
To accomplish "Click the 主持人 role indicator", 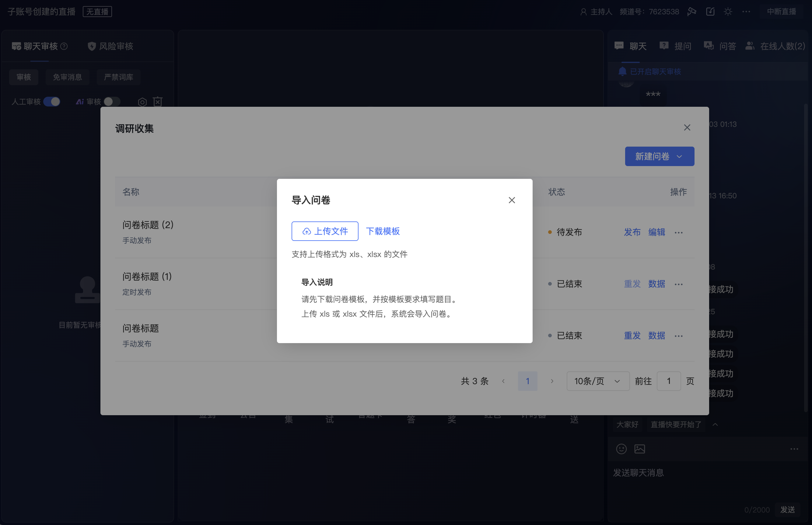I will pyautogui.click(x=596, y=12).
